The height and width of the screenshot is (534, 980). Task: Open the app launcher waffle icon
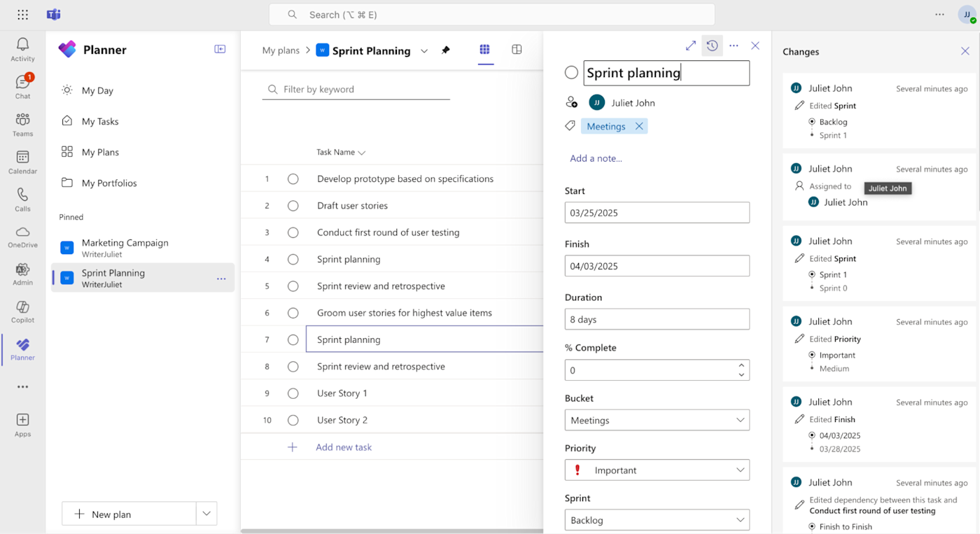[22, 15]
